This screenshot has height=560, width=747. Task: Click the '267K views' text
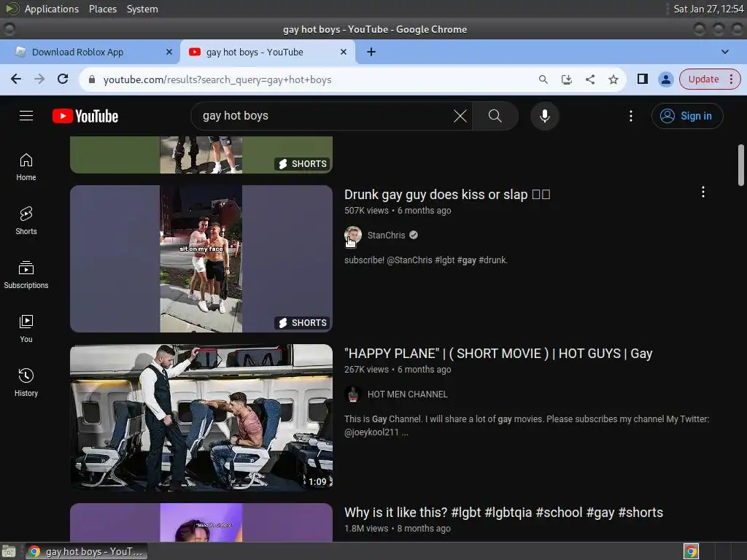point(366,370)
